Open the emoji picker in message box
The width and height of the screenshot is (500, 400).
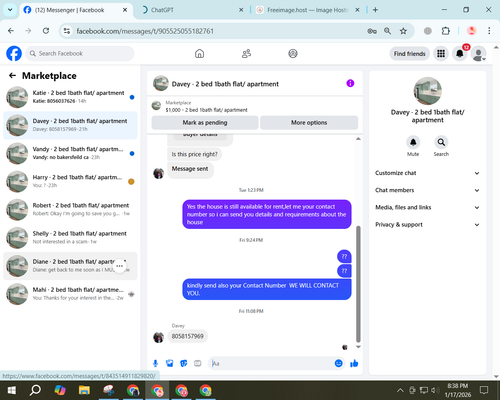point(338,363)
